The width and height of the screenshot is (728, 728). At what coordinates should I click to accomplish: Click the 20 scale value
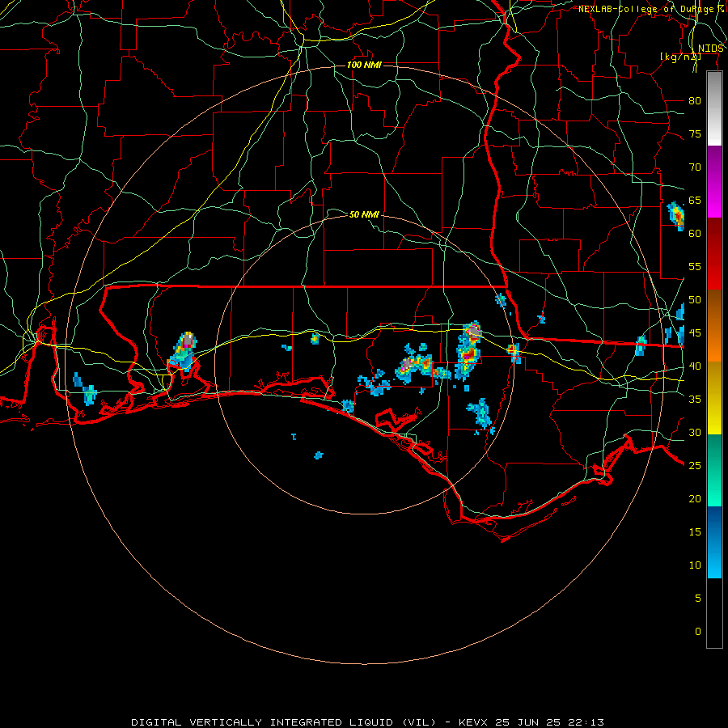[695, 498]
